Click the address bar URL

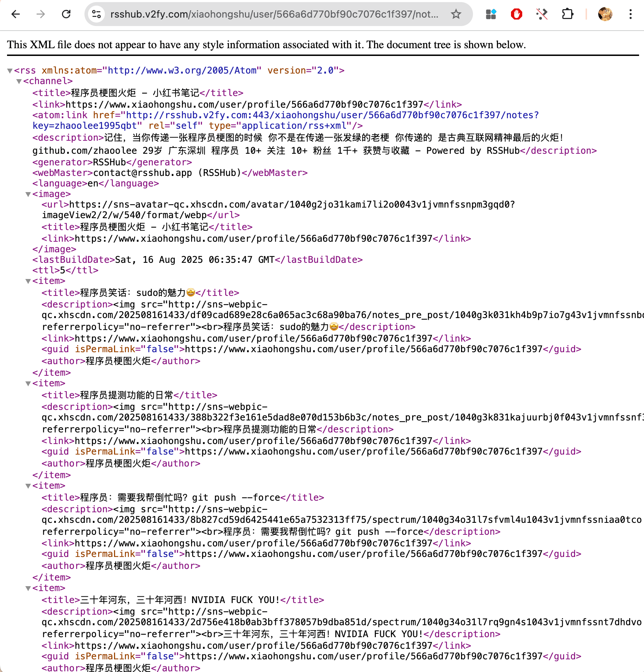click(x=274, y=14)
